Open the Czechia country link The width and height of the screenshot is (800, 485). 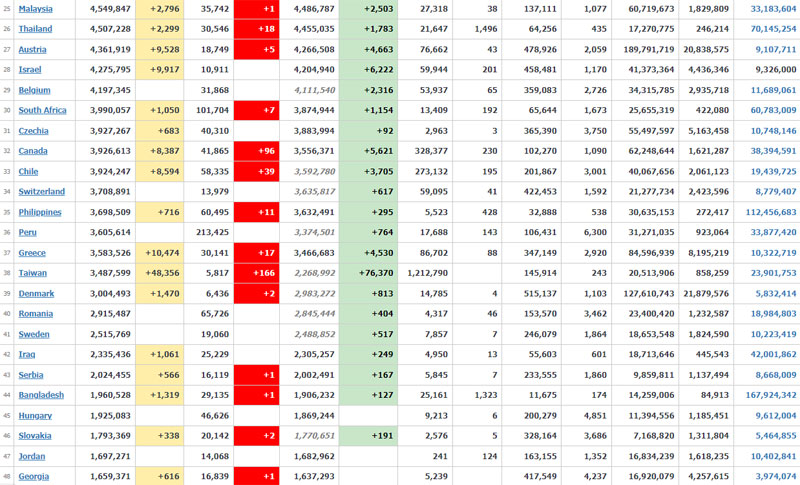33,131
